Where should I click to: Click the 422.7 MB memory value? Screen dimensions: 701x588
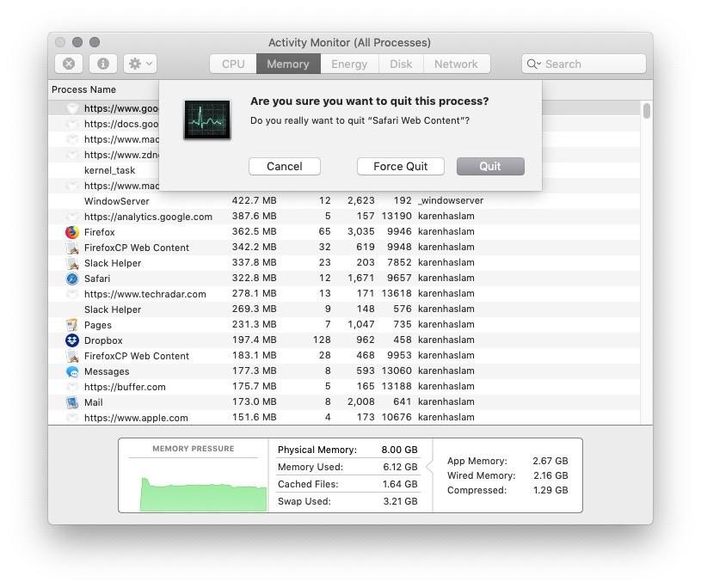(254, 200)
